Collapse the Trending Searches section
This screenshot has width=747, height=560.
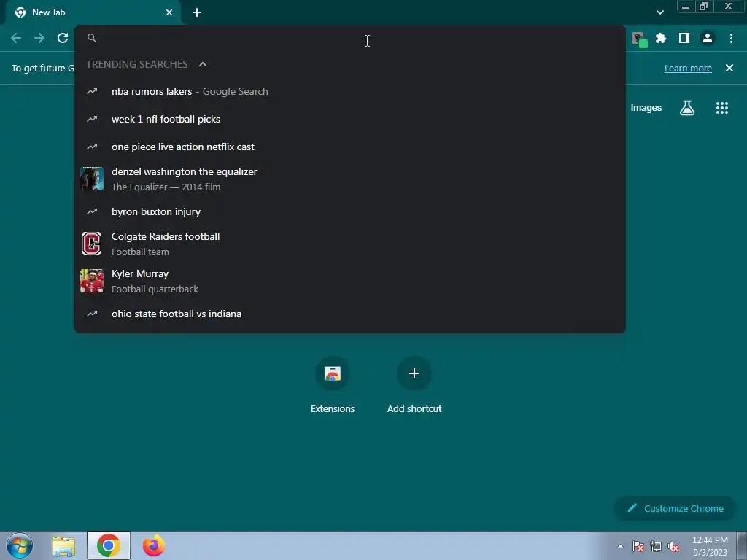point(203,64)
